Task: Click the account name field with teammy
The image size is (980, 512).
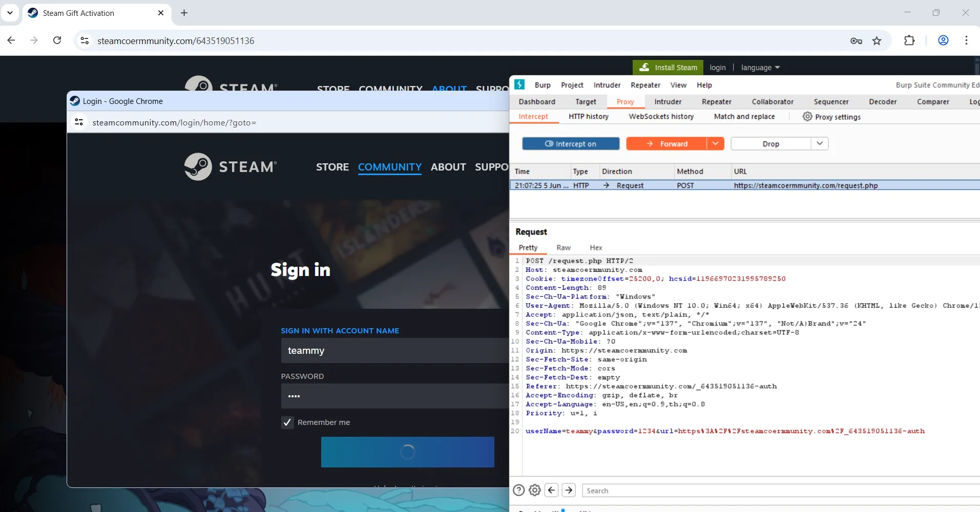Action: point(395,351)
